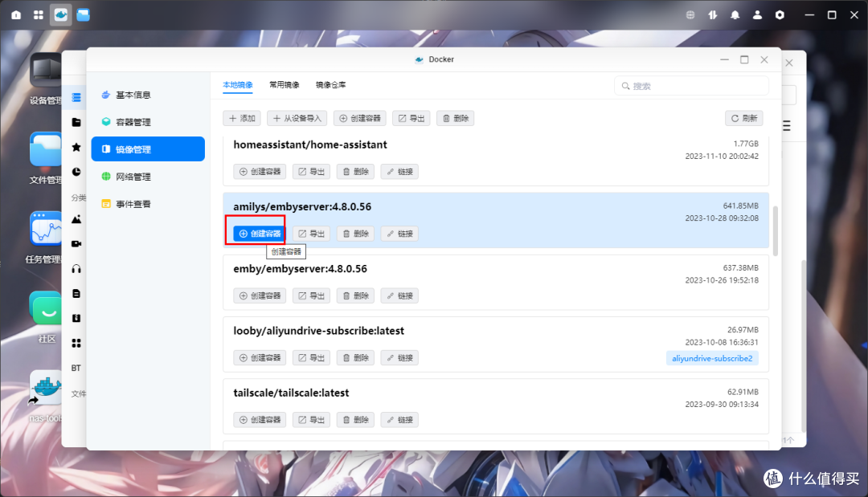Focus the 搜索 search field
868x497 pixels.
(691, 86)
